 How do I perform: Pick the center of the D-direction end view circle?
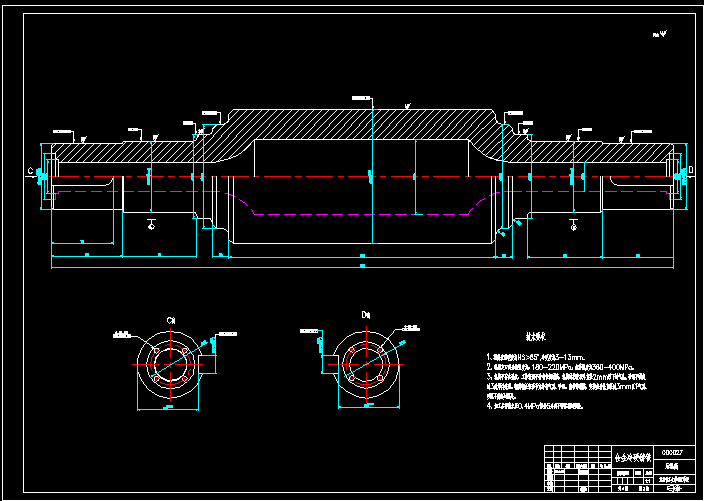tap(366, 364)
